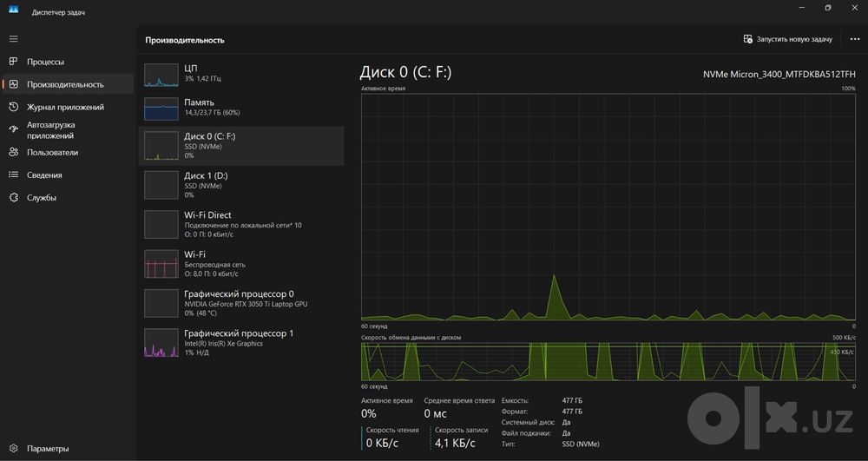
Task: Click the Диск 0 (C: F:) heading
Action: click(405, 72)
